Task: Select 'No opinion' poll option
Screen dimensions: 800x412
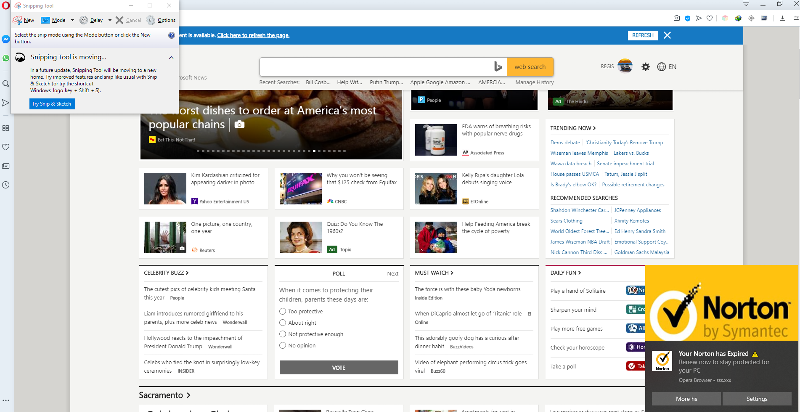Action: coord(282,345)
